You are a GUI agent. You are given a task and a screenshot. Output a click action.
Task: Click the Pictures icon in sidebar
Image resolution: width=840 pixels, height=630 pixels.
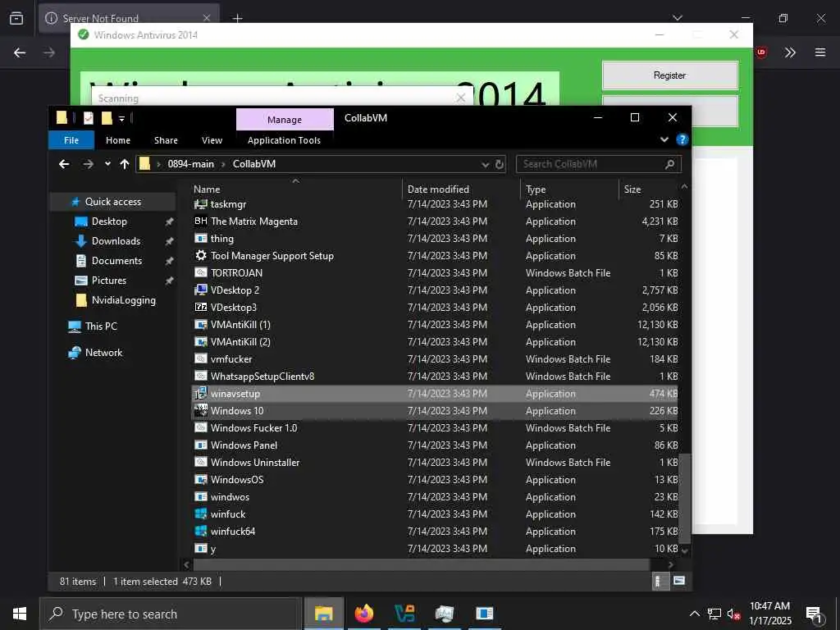coord(81,281)
